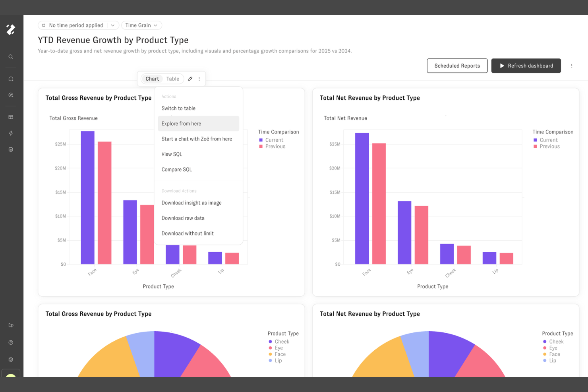Click the purple Lip bar in the Gross Revenue chart
Image resolution: width=588 pixels, height=392 pixels.
(x=215, y=258)
